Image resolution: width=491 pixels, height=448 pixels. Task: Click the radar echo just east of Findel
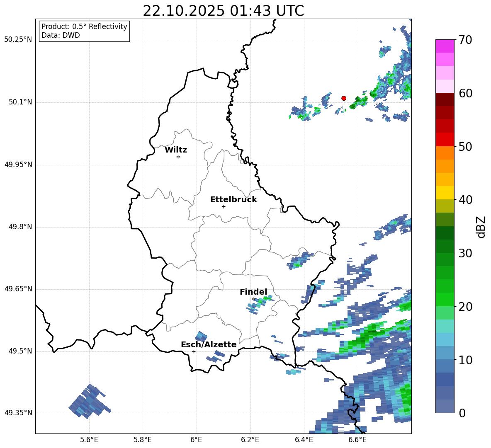click(260, 305)
